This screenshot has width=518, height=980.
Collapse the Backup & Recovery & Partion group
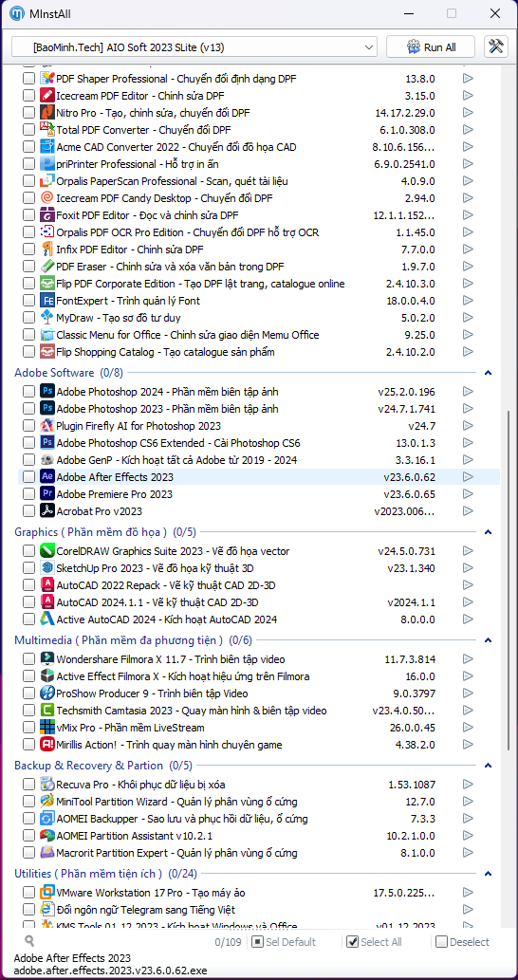click(489, 766)
